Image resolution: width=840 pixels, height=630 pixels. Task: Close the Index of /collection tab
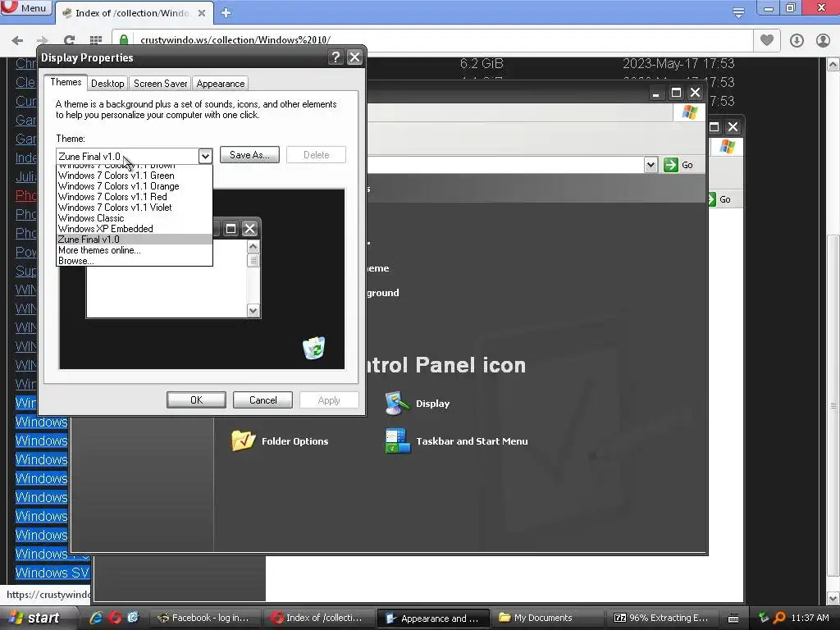pos(202,13)
